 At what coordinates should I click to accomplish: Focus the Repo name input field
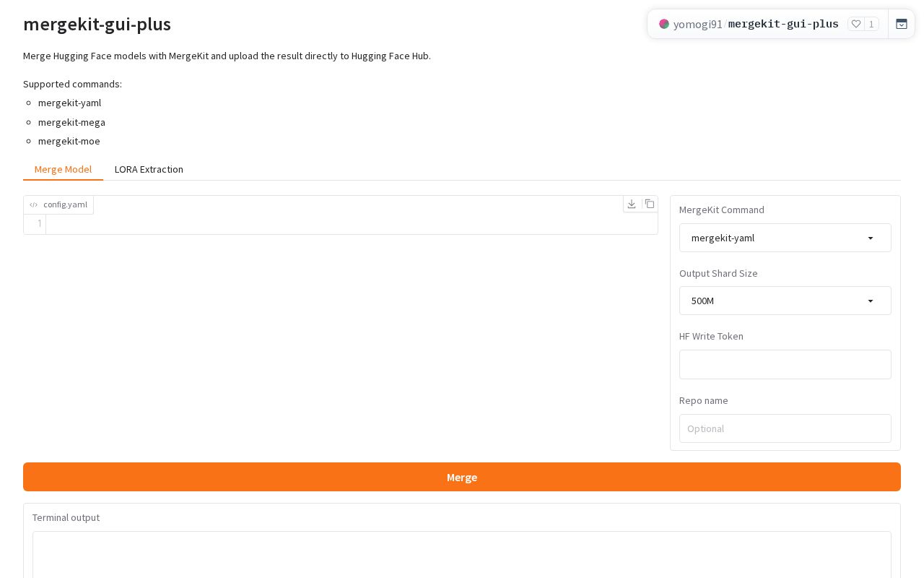785,428
